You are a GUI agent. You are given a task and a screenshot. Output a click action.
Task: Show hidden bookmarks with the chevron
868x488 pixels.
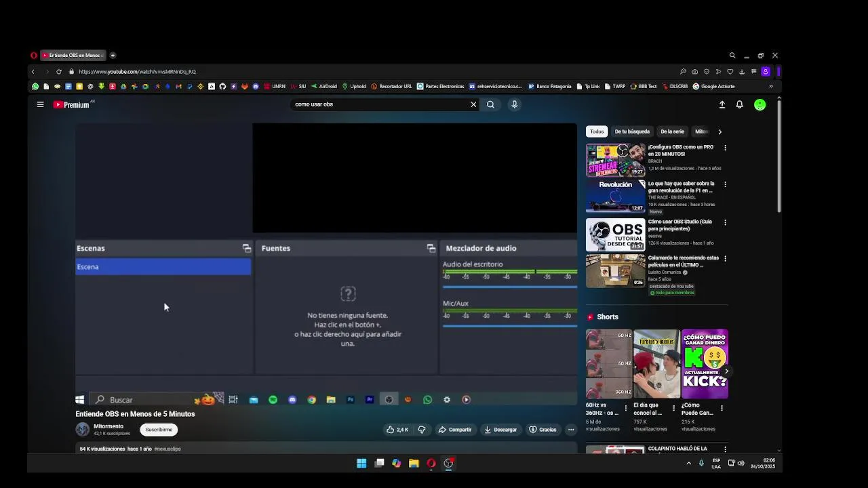771,87
